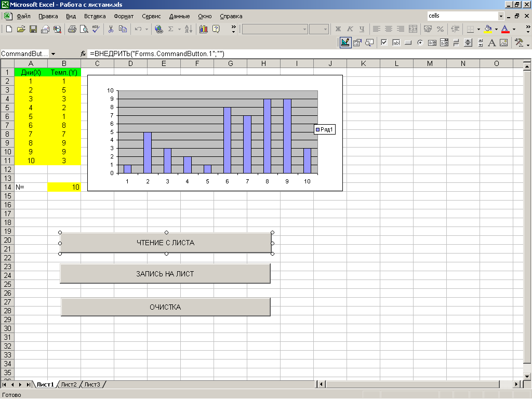Image resolution: width=532 pixels, height=399 pixels.
Task: Select the Label control tool
Action: pos(491,43)
